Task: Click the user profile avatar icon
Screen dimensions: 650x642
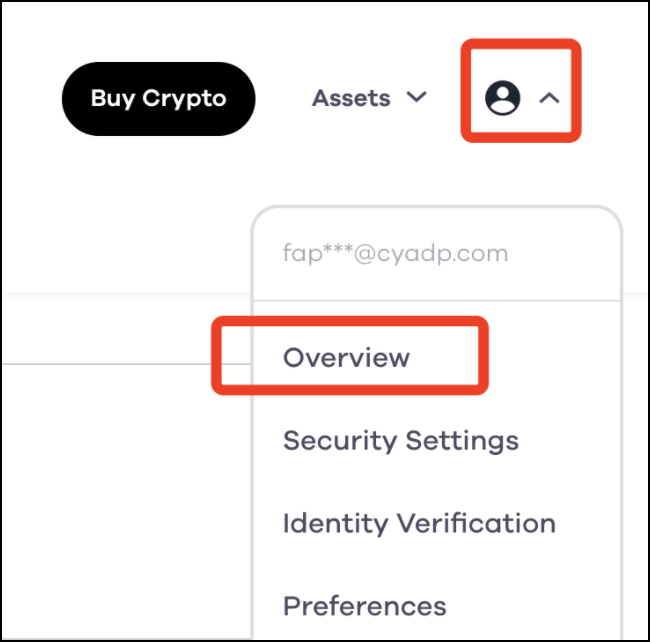Action: point(502,98)
